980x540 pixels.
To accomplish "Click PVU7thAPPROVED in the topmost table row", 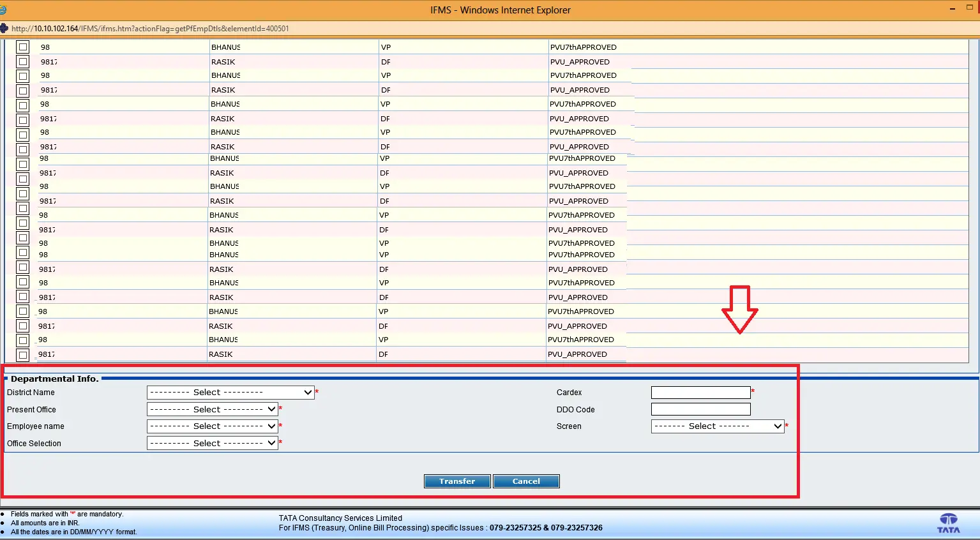I will (584, 47).
